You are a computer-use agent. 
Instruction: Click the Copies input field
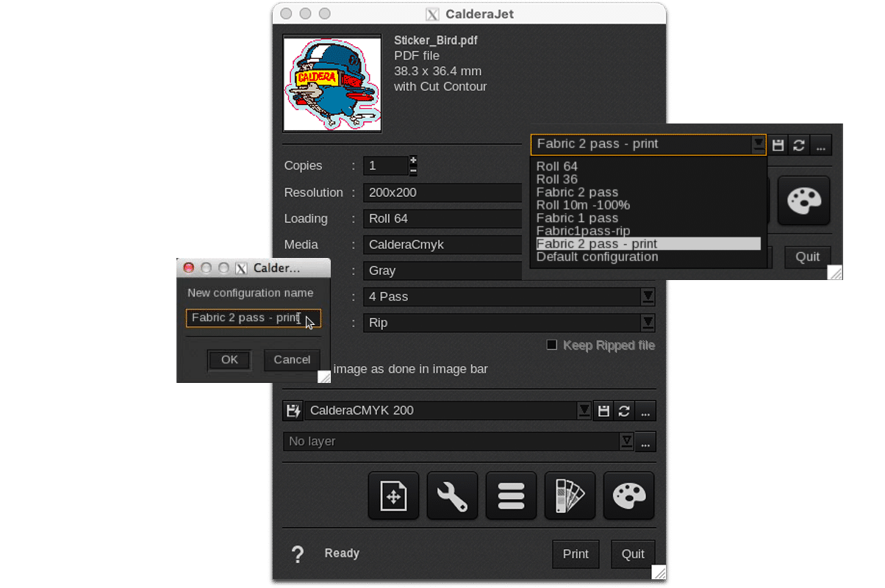[385, 166]
